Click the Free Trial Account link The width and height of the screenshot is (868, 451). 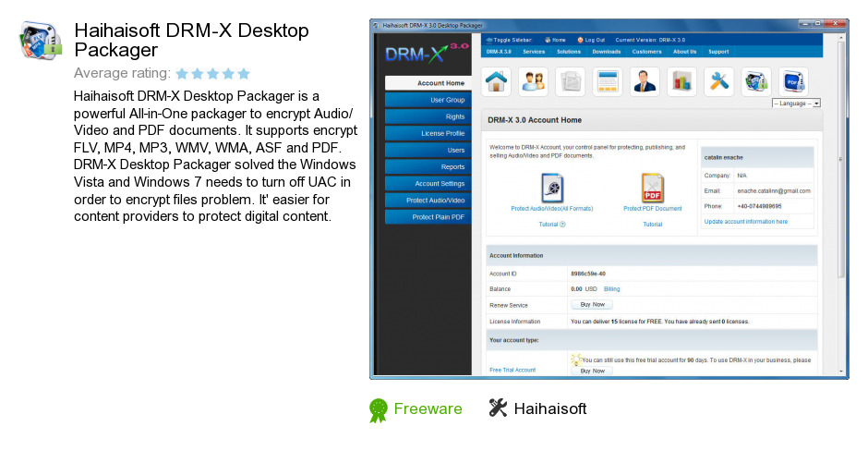512,370
